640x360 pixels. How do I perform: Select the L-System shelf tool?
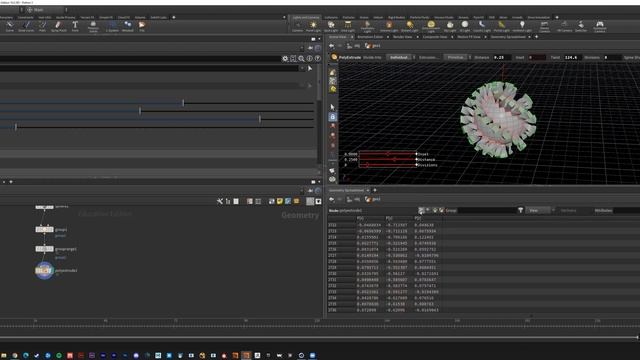pyautogui.click(x=112, y=27)
